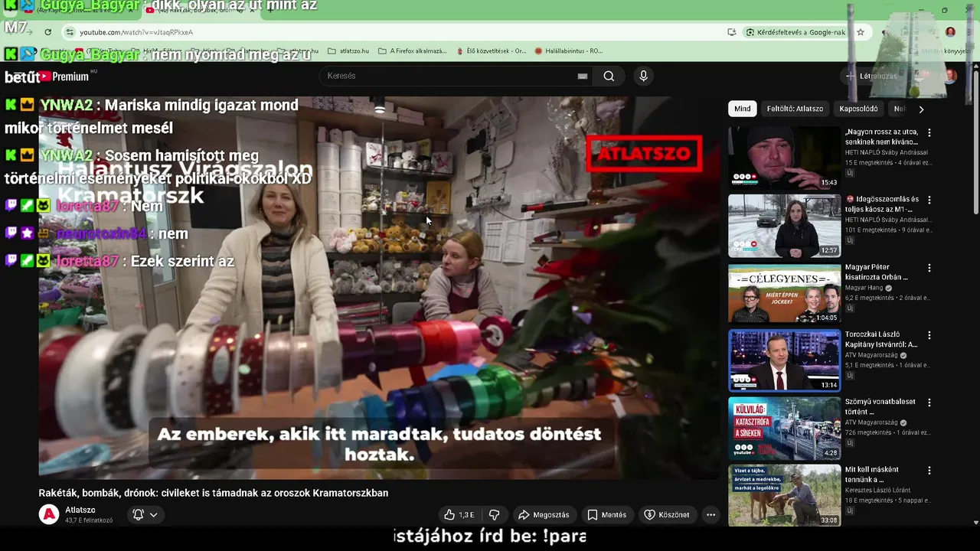Viewport: 980px width, 551px height.
Task: Open the 'Halállabirintus - RO...' bookmark
Action: pyautogui.click(x=569, y=51)
